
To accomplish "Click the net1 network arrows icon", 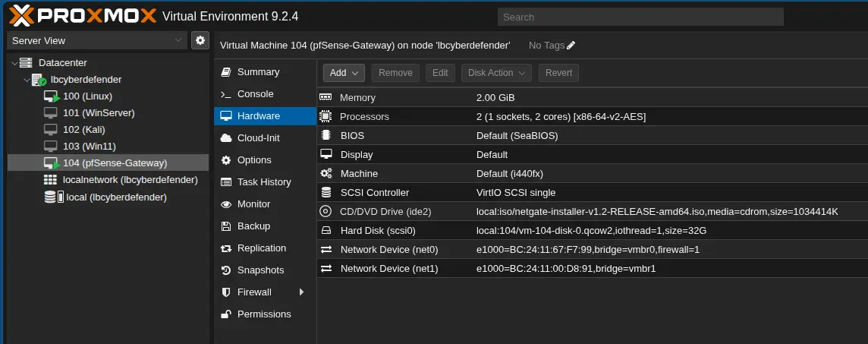I will (x=326, y=268).
